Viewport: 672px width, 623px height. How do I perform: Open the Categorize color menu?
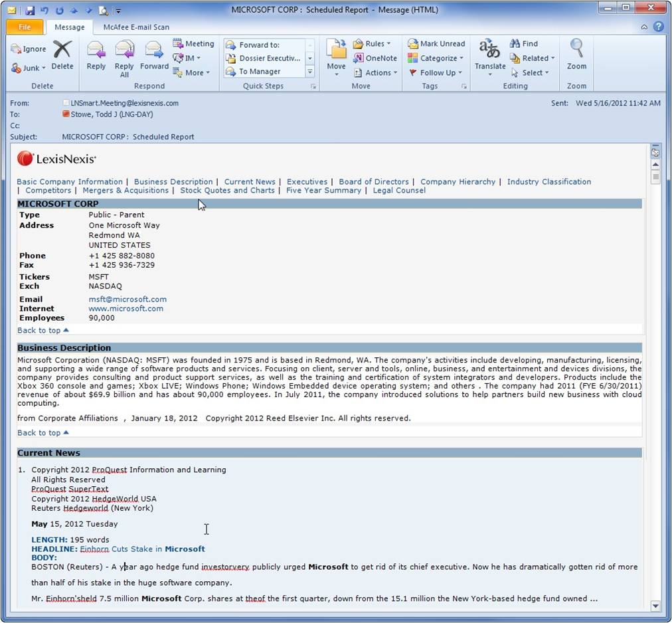tap(436, 58)
